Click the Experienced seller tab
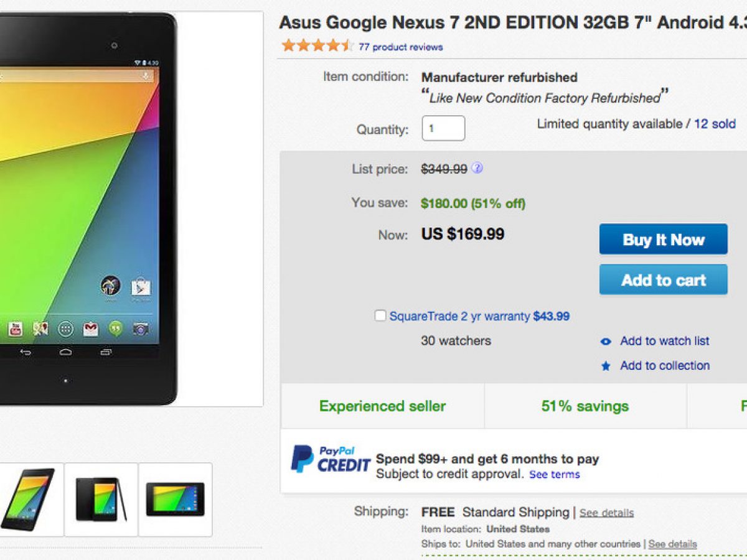This screenshot has width=747, height=560. pyautogui.click(x=382, y=406)
